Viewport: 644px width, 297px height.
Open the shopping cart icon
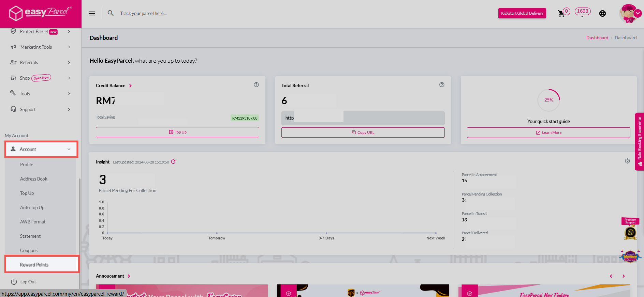561,14
